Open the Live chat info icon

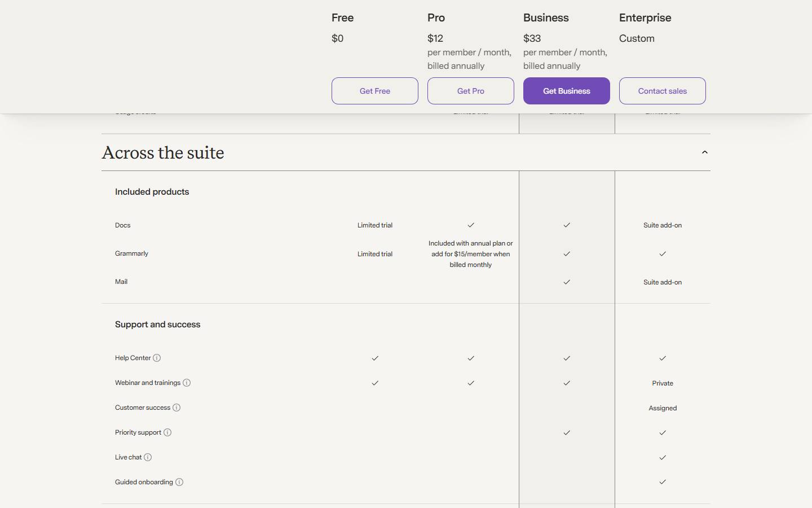(148, 457)
